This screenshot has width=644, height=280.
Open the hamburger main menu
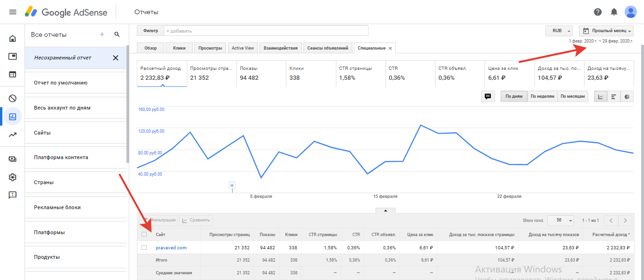[x=13, y=12]
